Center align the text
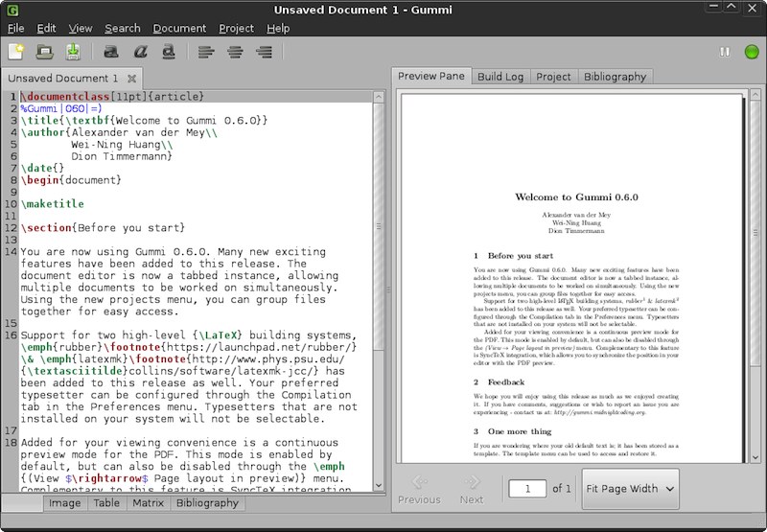 click(235, 52)
